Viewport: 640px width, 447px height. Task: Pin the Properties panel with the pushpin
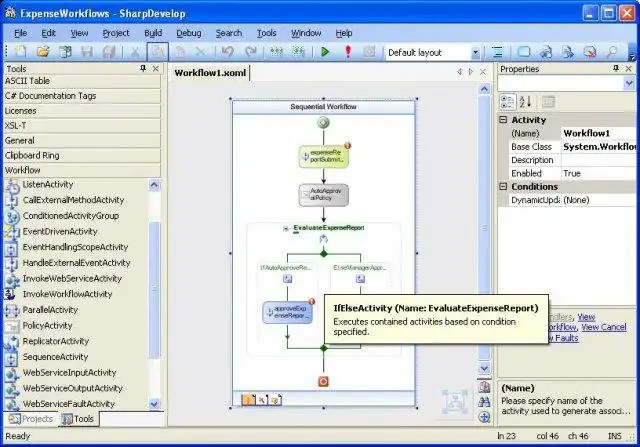click(x=616, y=68)
